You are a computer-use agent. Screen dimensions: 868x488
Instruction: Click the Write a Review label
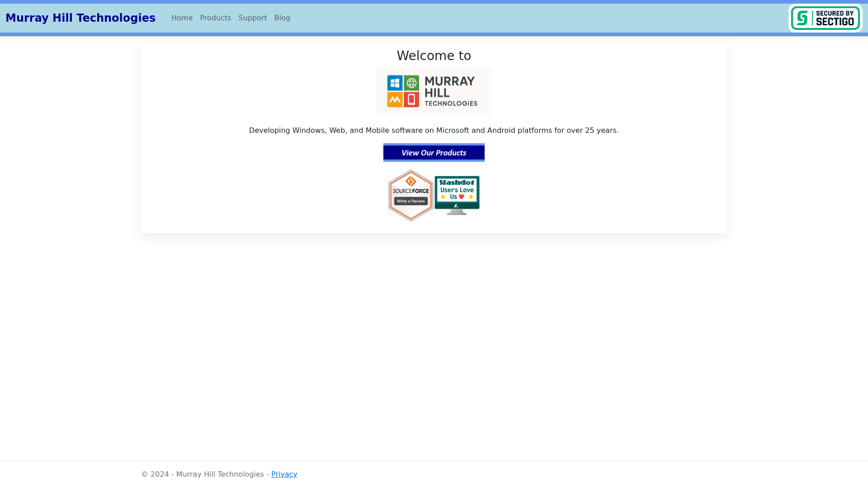(x=410, y=201)
